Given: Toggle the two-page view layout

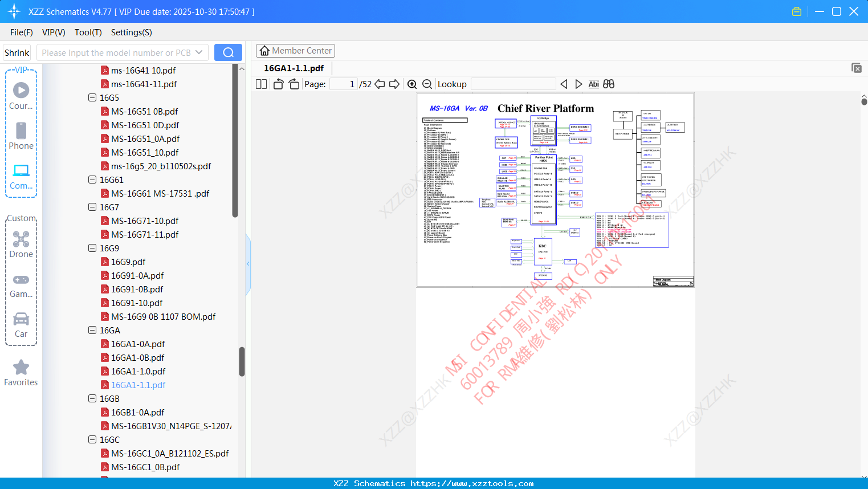Looking at the screenshot, I should (x=261, y=84).
